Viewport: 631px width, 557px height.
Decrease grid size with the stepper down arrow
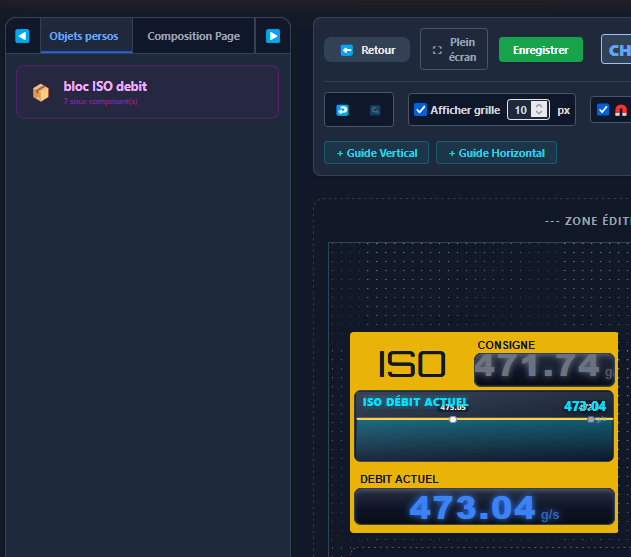(539, 113)
